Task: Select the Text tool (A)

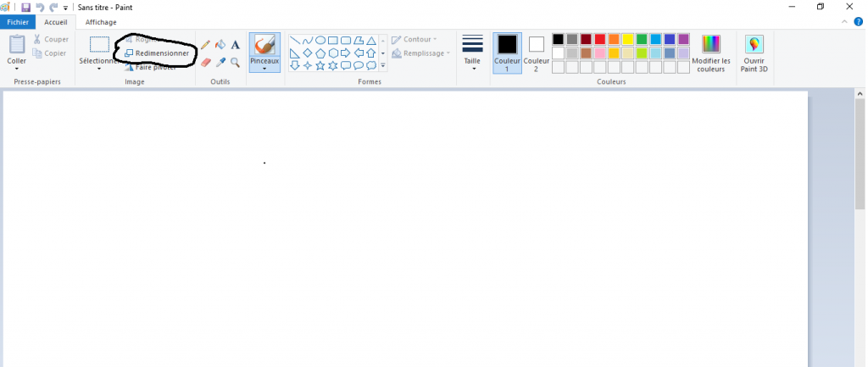Action: click(236, 45)
